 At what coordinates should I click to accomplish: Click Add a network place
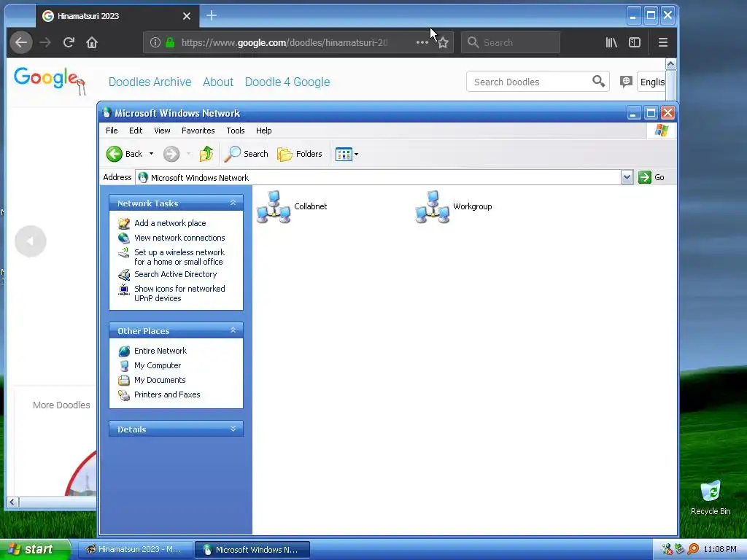(170, 223)
